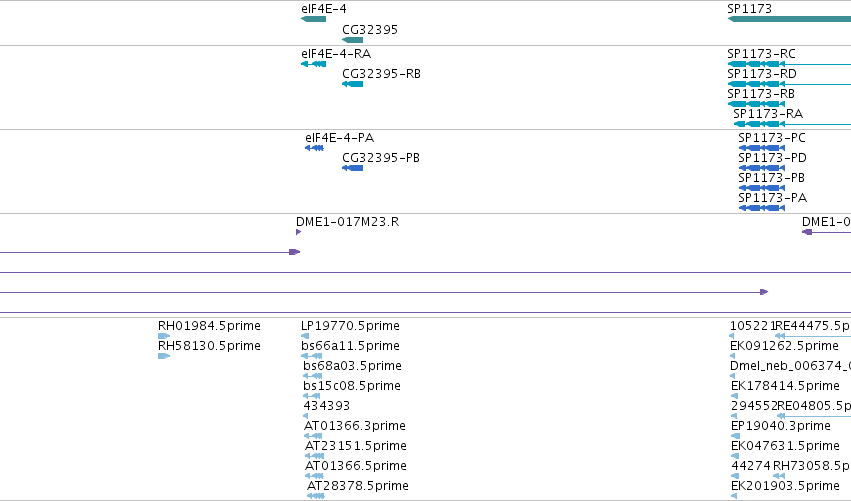Open the LP19770.5prime EST label

click(x=350, y=326)
